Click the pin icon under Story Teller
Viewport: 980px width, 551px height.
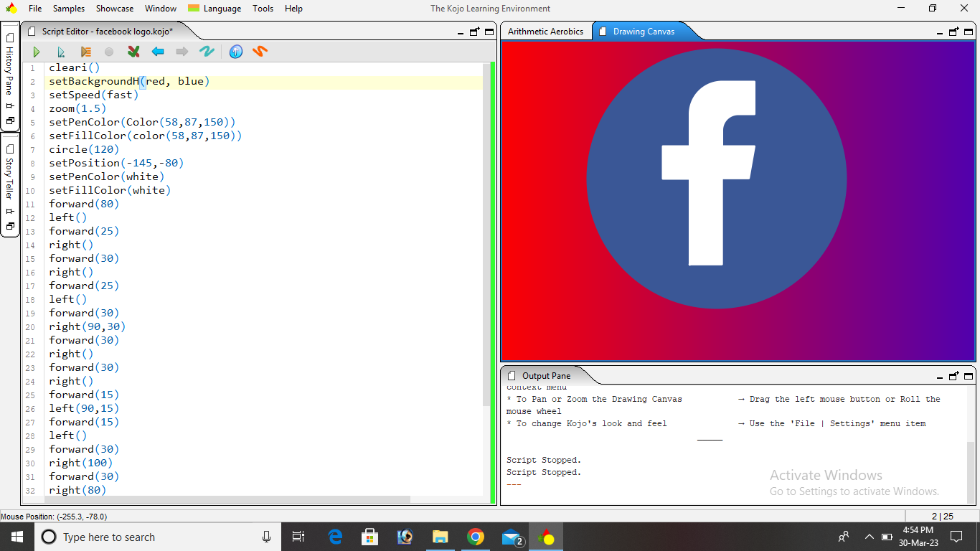tap(10, 211)
